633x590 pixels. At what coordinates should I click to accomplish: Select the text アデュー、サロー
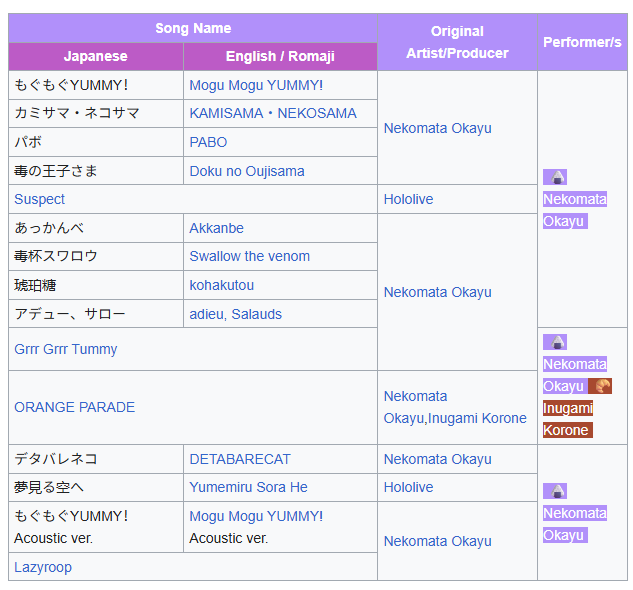click(x=70, y=314)
